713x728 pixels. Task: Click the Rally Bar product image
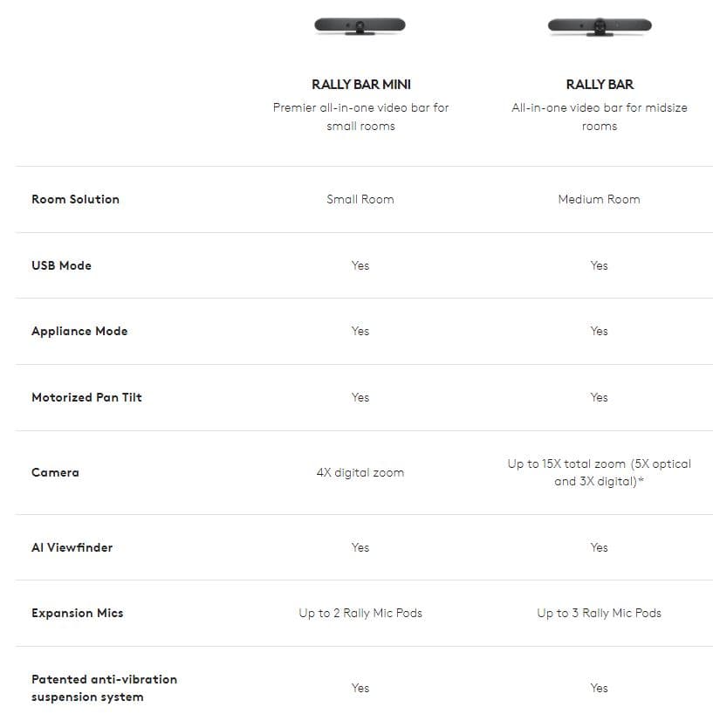point(599,25)
